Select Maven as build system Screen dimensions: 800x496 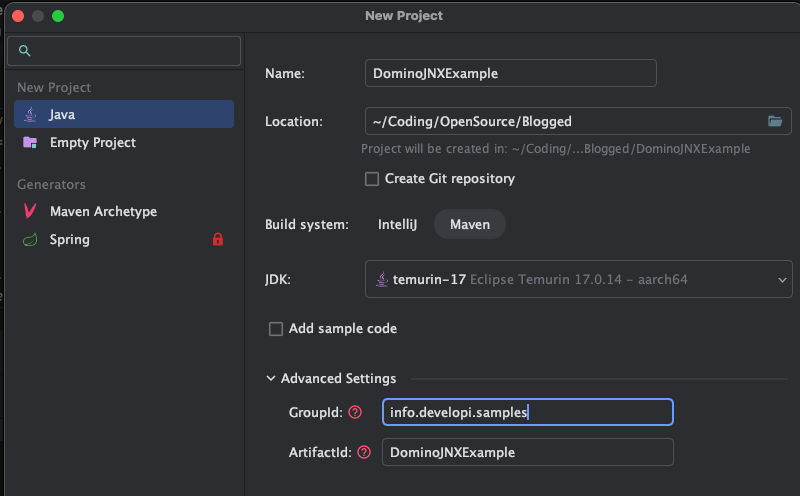click(x=469, y=224)
